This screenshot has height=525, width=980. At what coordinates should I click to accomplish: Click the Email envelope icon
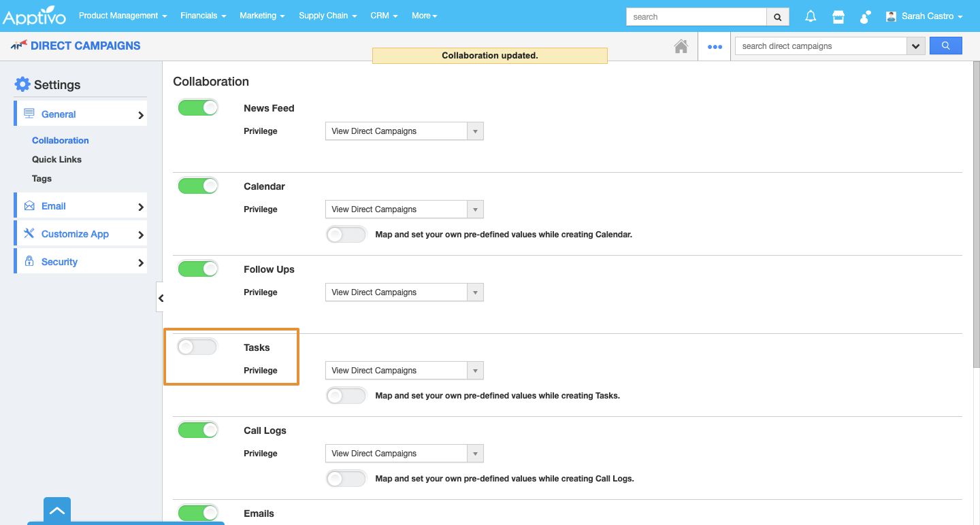[x=29, y=206]
